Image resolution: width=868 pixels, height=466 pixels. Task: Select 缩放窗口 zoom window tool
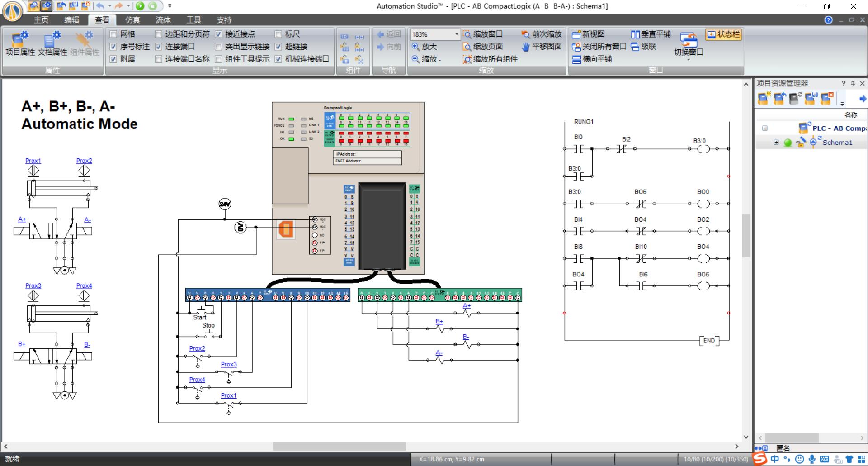pyautogui.click(x=482, y=34)
